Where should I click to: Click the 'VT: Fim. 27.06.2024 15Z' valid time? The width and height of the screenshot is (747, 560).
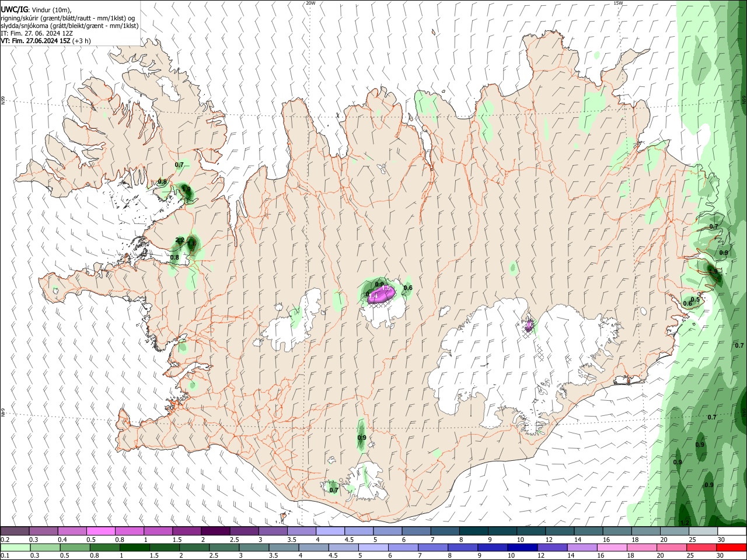click(36, 41)
